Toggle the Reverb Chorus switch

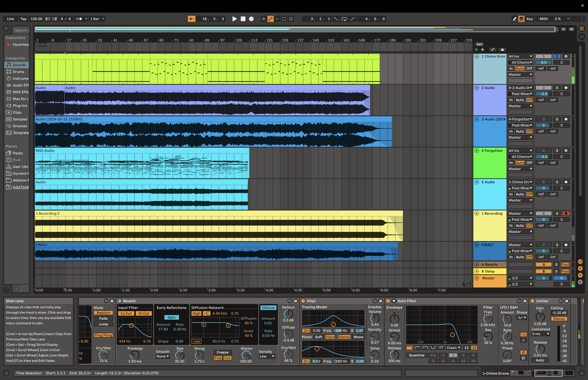click(x=268, y=308)
